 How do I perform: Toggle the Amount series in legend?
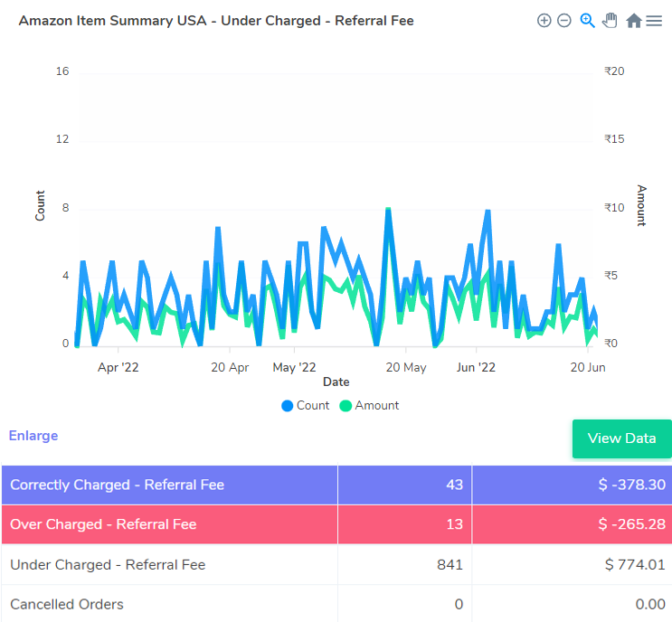coord(369,405)
